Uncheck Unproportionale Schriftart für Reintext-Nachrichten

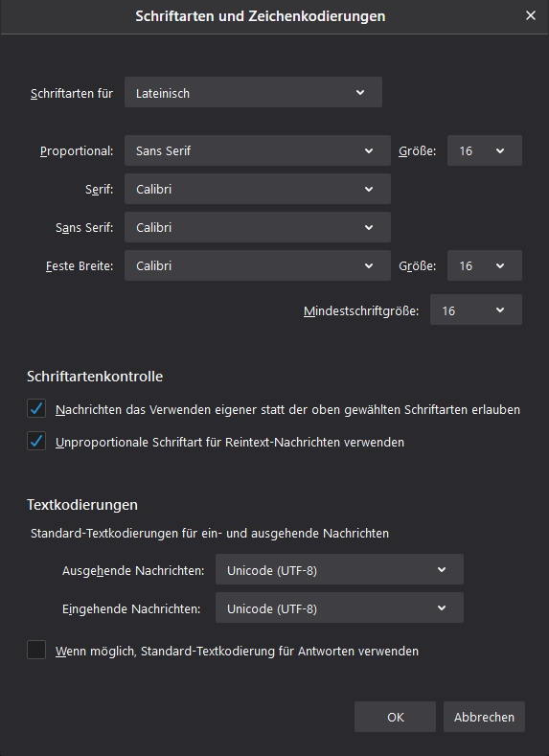(x=36, y=441)
